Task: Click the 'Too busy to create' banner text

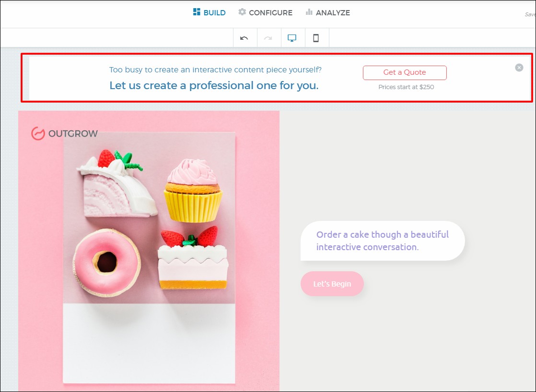Action: point(215,70)
